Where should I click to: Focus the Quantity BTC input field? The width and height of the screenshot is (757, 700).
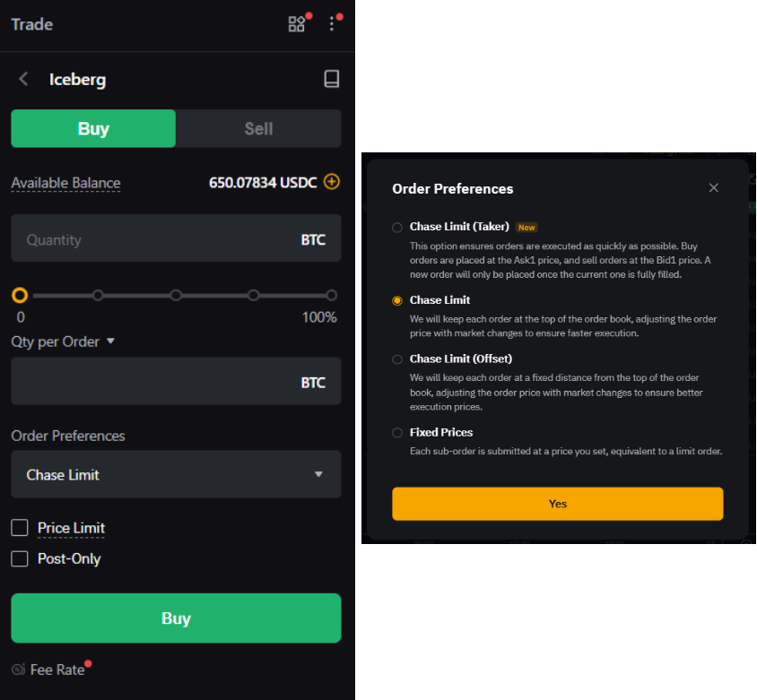pos(161,239)
